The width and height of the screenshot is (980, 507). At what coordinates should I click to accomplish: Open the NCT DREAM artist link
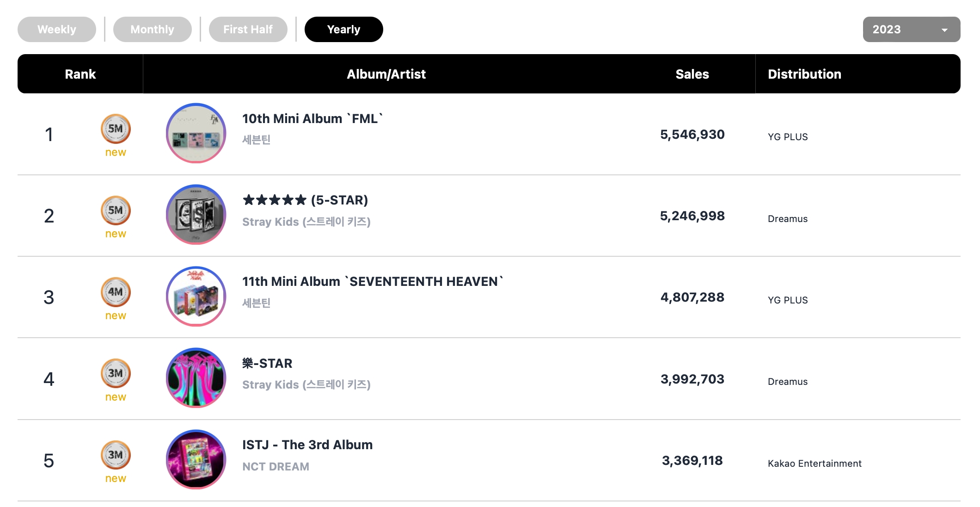click(276, 466)
